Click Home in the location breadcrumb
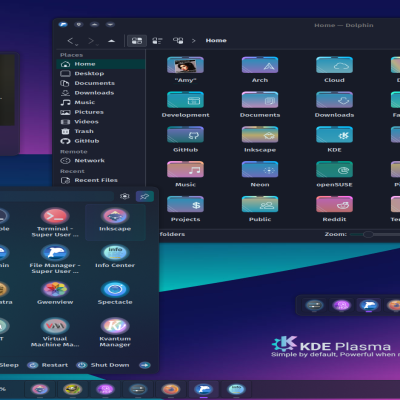Image resolution: width=400 pixels, height=400 pixels. (x=216, y=40)
